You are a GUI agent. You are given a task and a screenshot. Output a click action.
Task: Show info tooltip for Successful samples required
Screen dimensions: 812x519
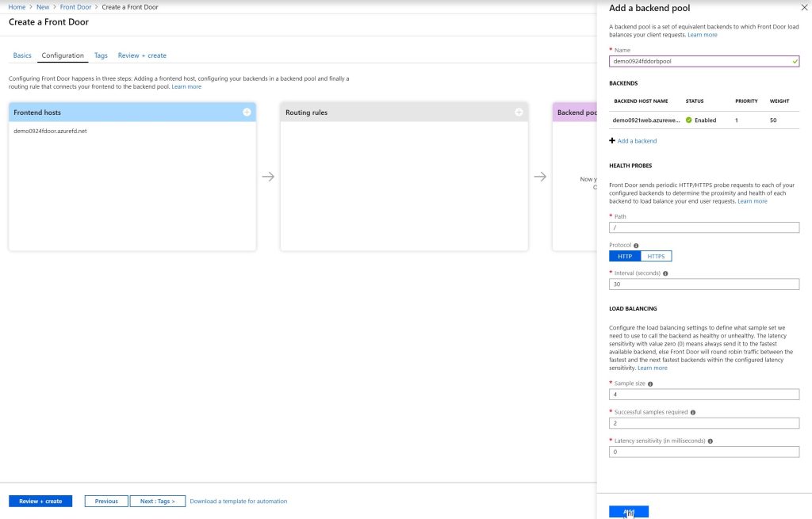(x=693, y=412)
